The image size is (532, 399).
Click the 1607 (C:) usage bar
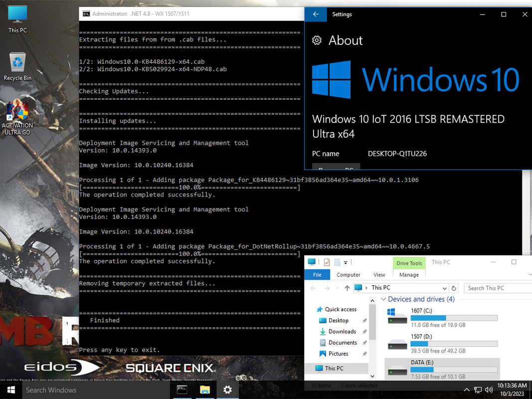pyautogui.click(x=454, y=318)
